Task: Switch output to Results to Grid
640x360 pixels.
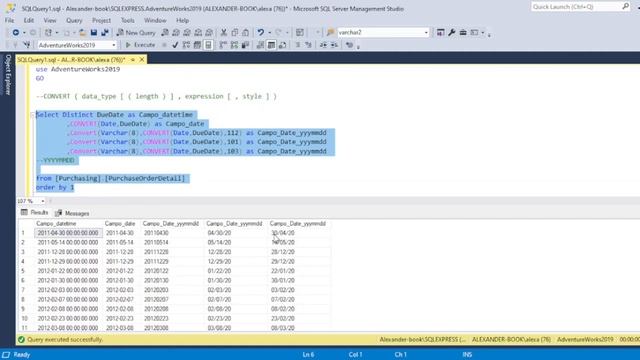Action: click(x=271, y=45)
